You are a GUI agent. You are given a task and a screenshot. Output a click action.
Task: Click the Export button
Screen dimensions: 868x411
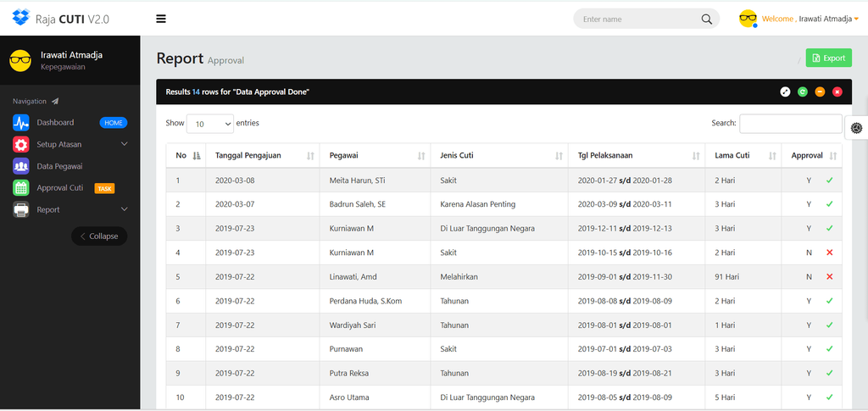point(828,58)
